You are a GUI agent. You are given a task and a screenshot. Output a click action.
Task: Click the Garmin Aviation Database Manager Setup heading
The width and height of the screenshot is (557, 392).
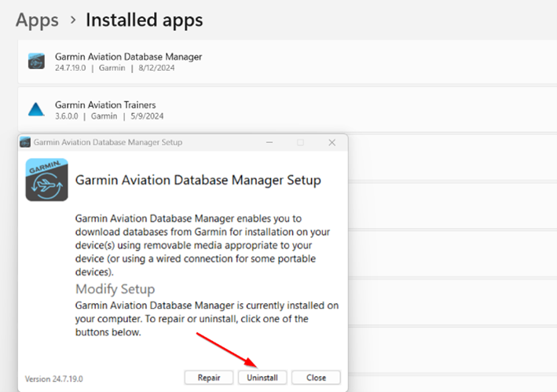198,180
